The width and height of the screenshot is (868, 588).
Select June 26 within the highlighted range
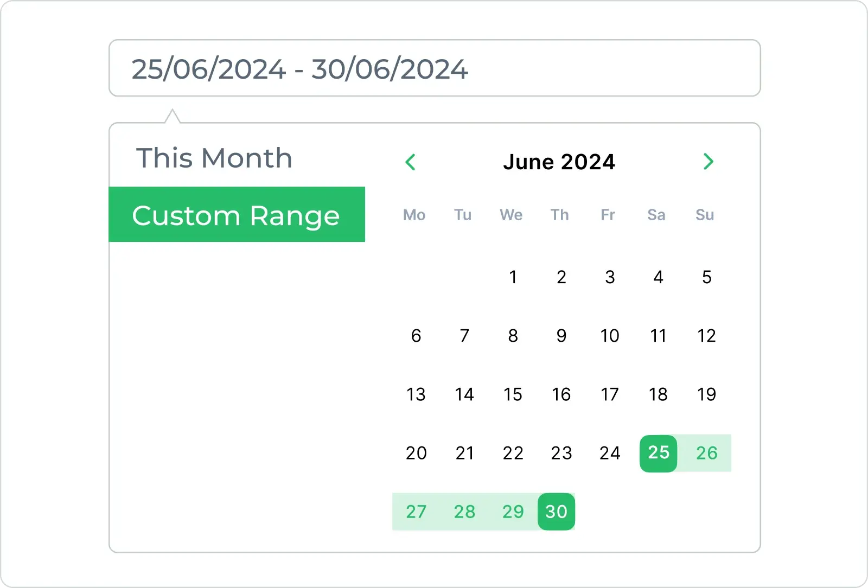click(706, 453)
